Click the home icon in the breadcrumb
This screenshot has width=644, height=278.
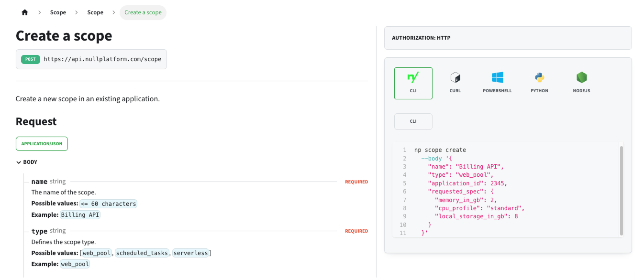point(24,12)
